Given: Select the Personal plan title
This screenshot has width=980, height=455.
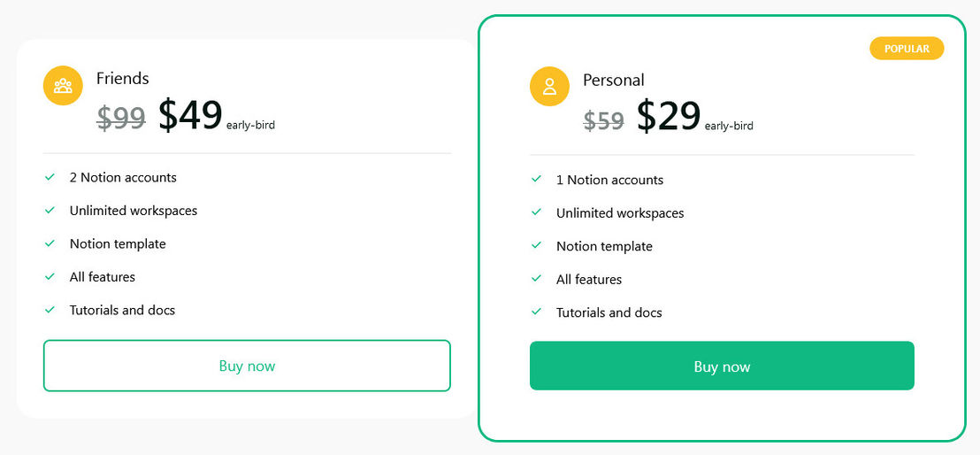Looking at the screenshot, I should (x=614, y=80).
